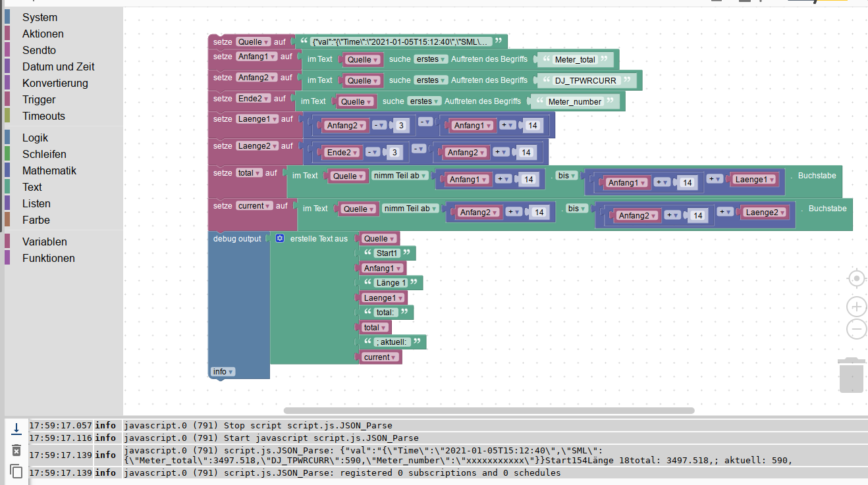This screenshot has height=485, width=868.
Task: Open the Farbe toolbox category
Action: pos(36,220)
